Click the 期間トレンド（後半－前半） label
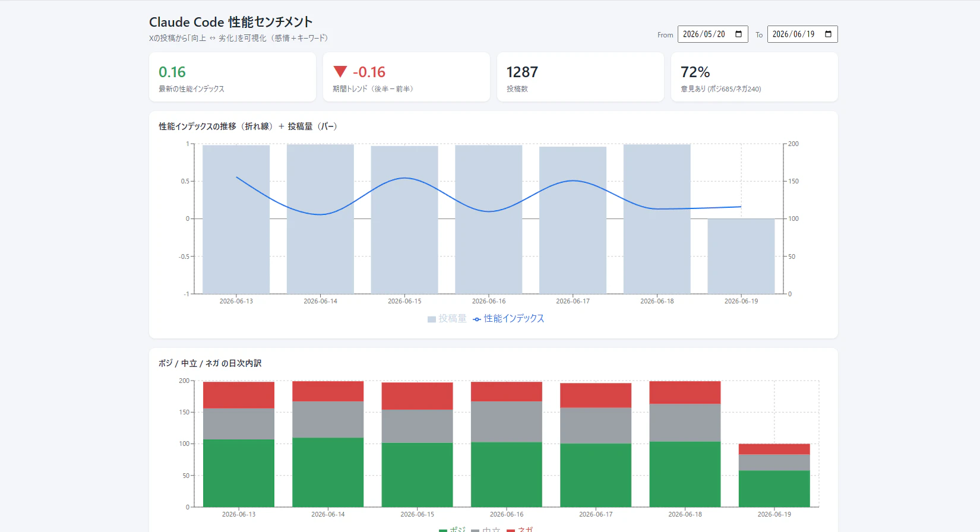Viewport: 980px width, 532px height. (x=373, y=89)
